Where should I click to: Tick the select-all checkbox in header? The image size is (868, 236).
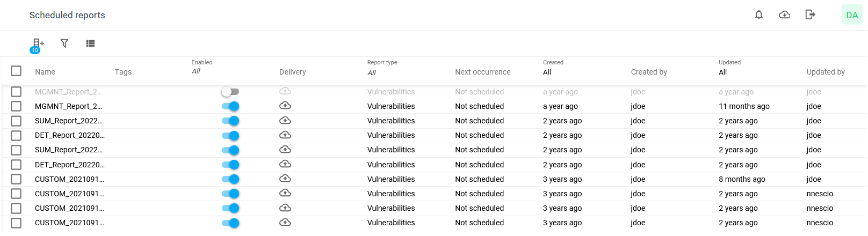(16, 71)
